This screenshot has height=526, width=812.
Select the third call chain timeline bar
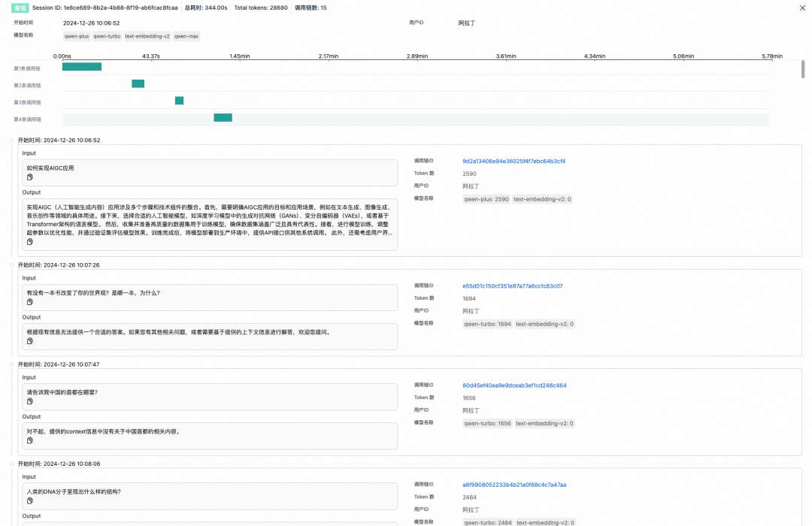tap(179, 101)
